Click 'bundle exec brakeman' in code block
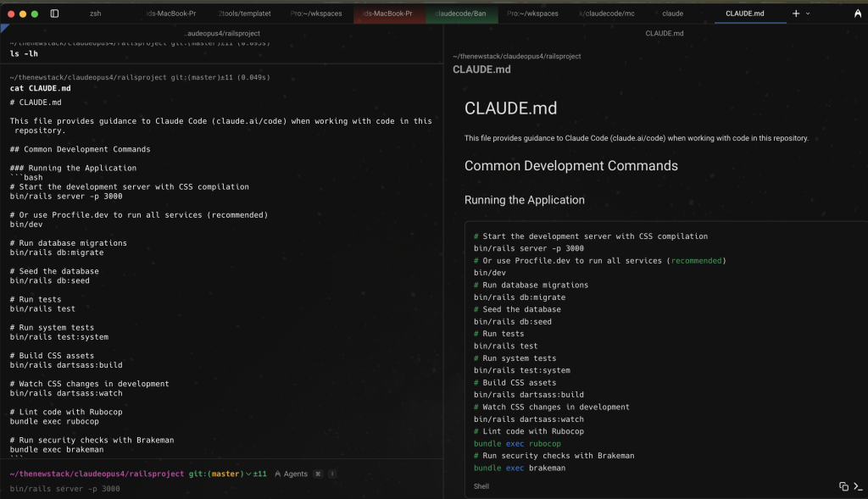 click(520, 468)
